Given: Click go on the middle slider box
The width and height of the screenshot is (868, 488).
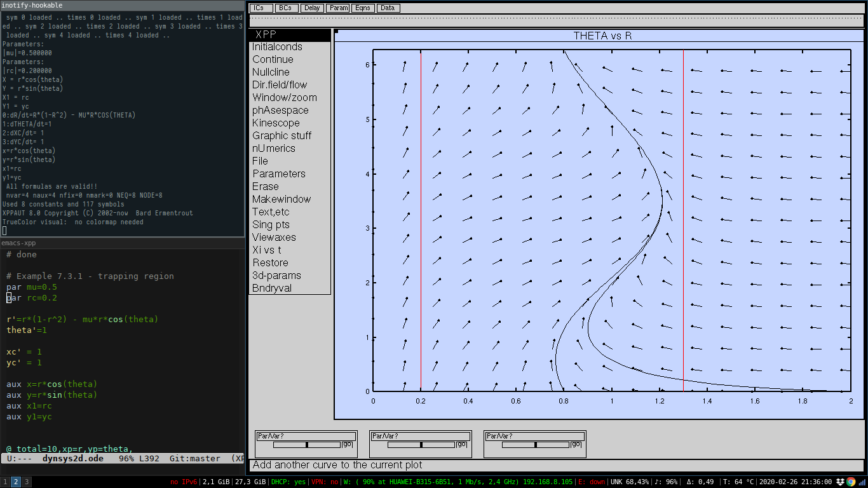Looking at the screenshot, I should pyautogui.click(x=461, y=445).
